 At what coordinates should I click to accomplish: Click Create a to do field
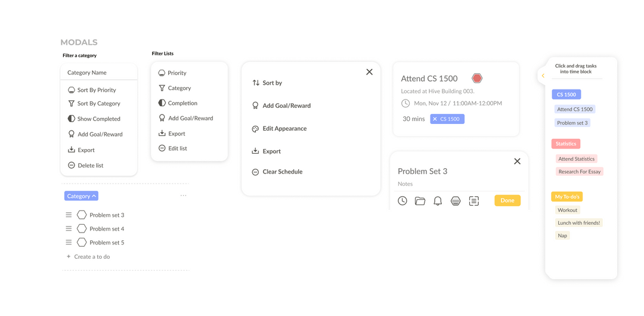[x=88, y=256]
